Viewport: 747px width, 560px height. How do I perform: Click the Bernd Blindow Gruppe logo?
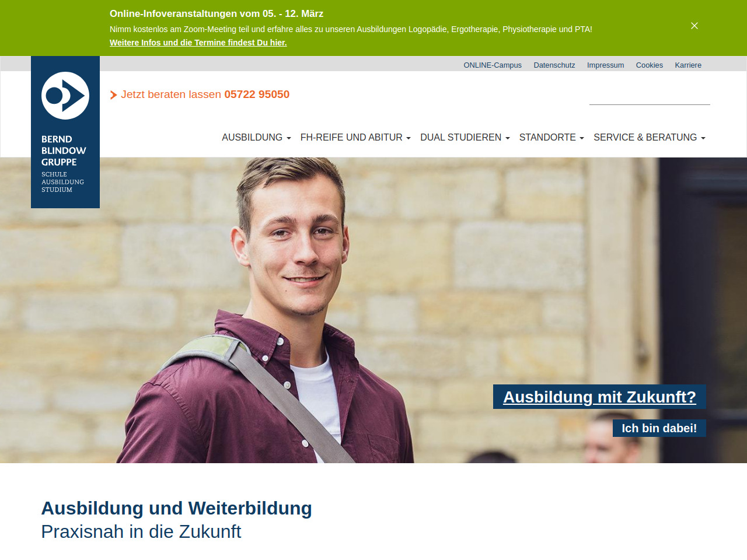[x=65, y=132]
